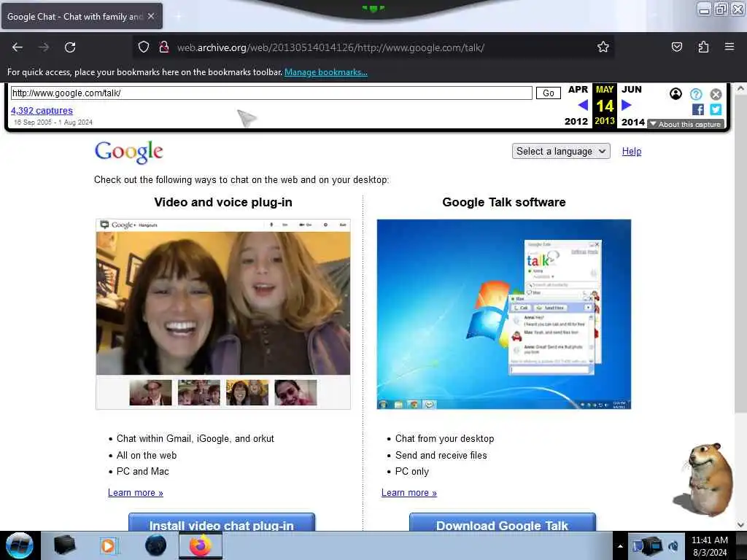This screenshot has height=560, width=747.
Task: Open the dark globe taskbar icon
Action: (155, 545)
